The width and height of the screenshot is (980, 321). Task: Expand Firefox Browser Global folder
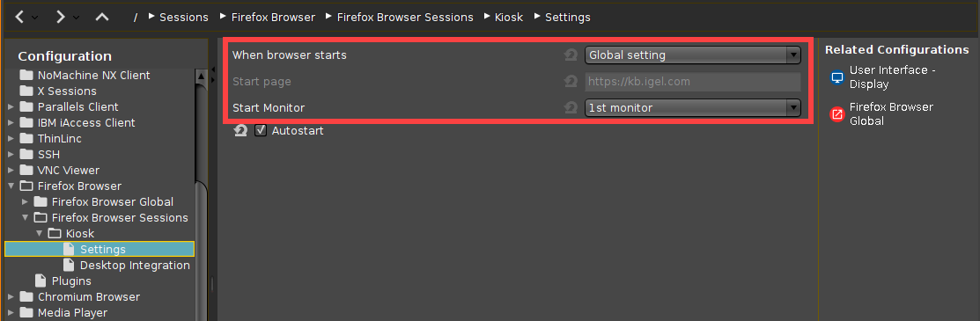click(25, 201)
